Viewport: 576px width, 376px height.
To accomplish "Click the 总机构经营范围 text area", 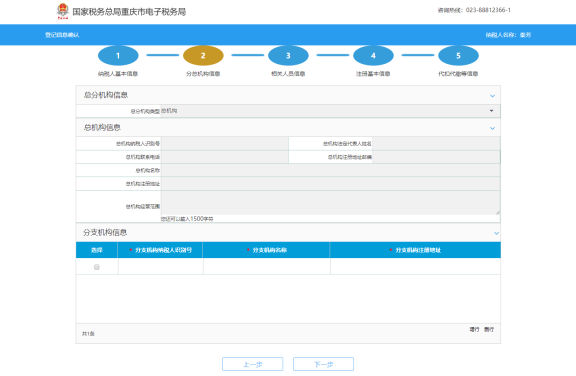I will coord(330,203).
